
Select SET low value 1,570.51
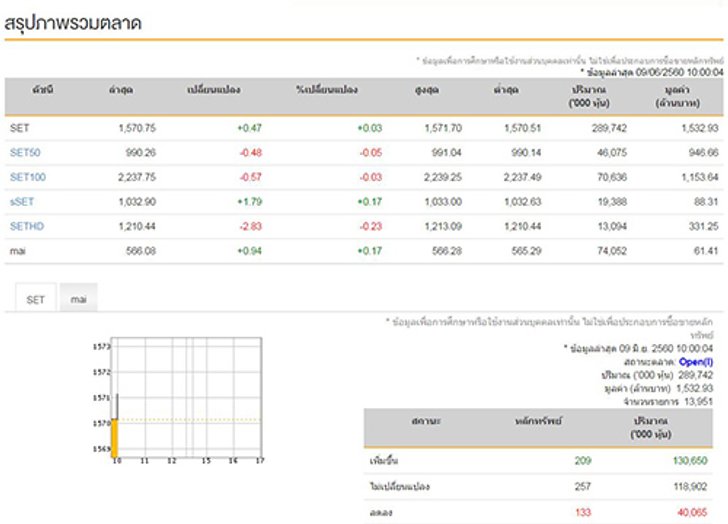522,128
